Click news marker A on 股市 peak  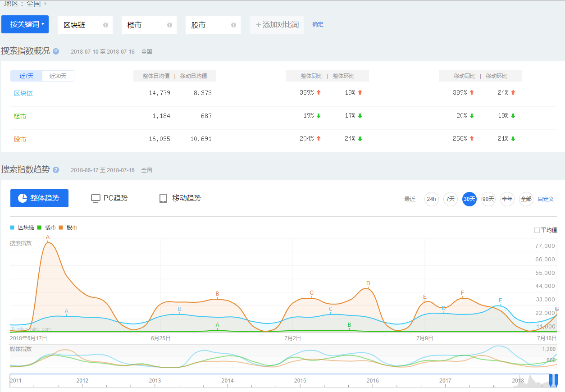click(x=48, y=237)
